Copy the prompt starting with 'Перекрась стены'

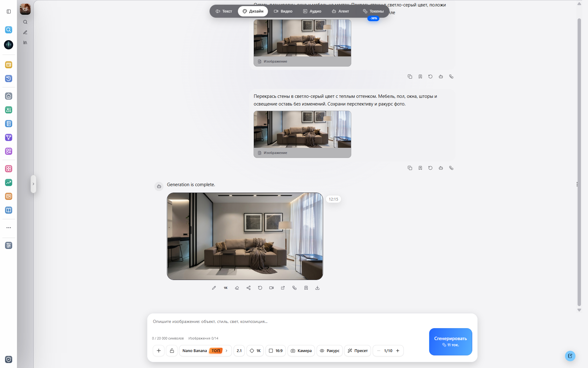410,168
